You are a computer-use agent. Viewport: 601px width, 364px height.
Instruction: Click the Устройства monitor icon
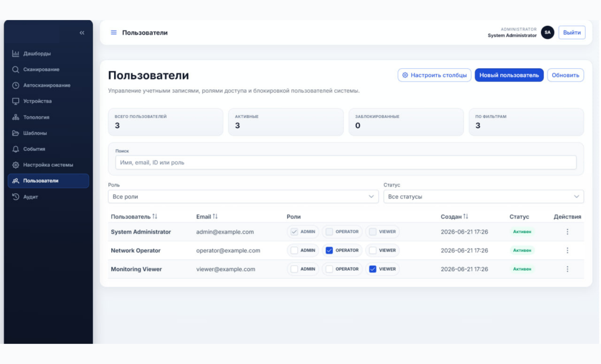(x=15, y=101)
